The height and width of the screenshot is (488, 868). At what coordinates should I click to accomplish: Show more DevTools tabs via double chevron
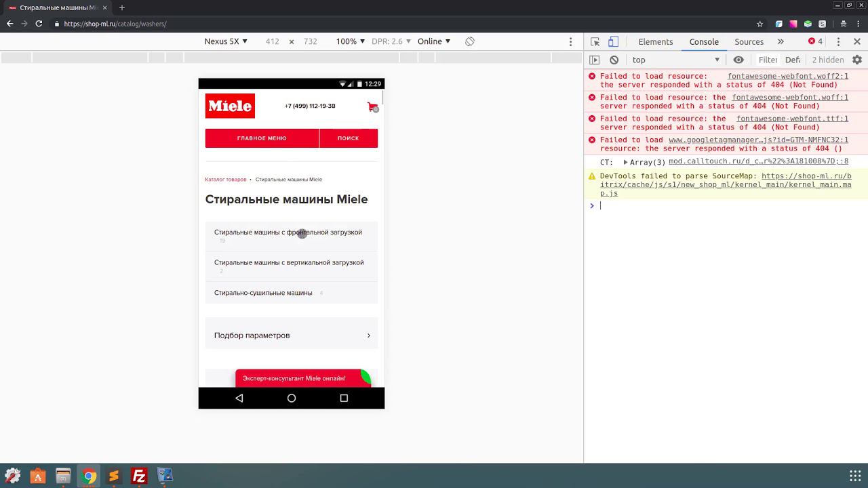781,41
